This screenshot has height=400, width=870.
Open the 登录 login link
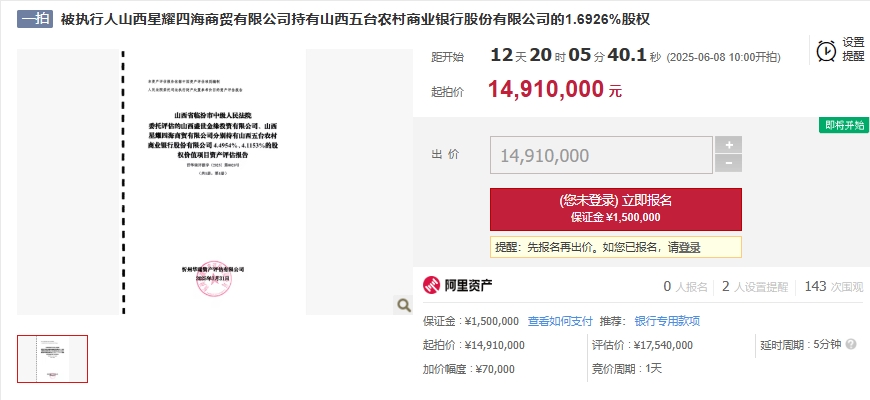point(689,247)
